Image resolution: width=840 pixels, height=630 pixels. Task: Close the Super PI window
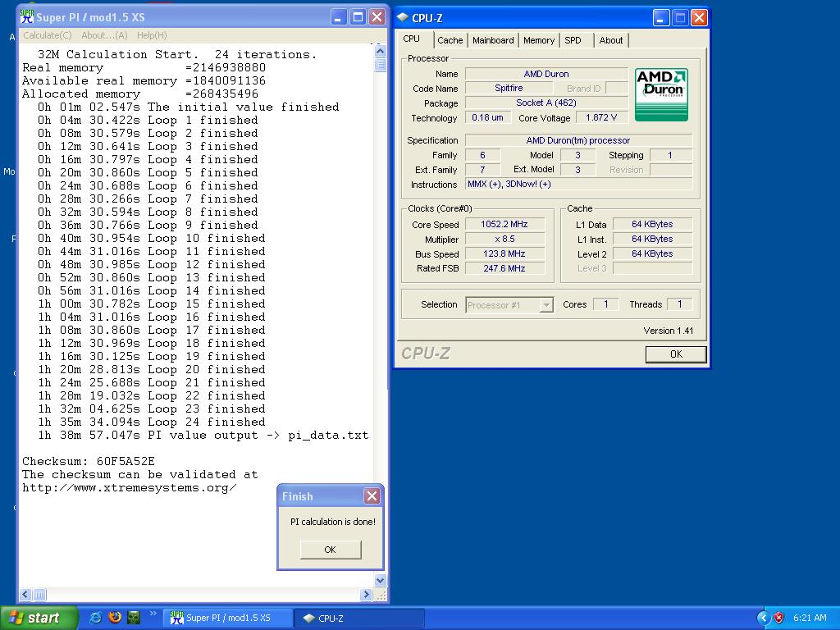click(377, 17)
